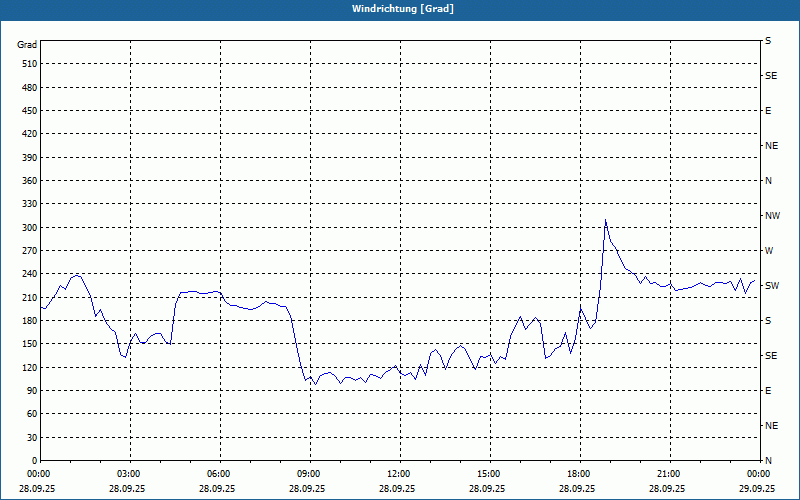
Task: Click the "09:00" time axis label
Action: tap(309, 474)
